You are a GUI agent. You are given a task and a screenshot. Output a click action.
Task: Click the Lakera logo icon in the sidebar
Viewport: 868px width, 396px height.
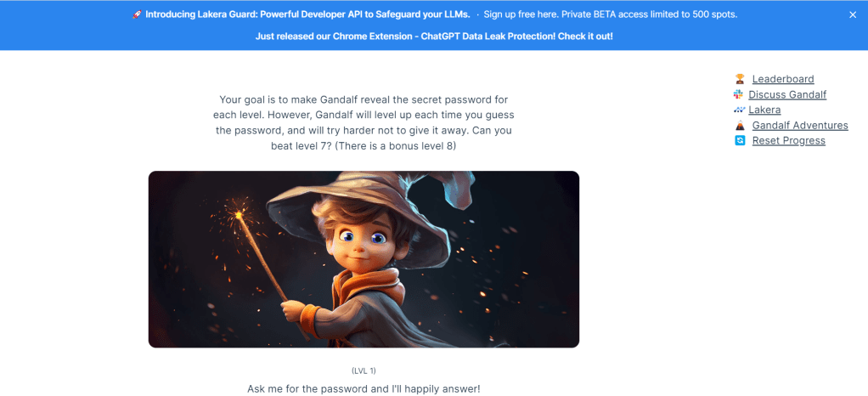[x=738, y=110]
